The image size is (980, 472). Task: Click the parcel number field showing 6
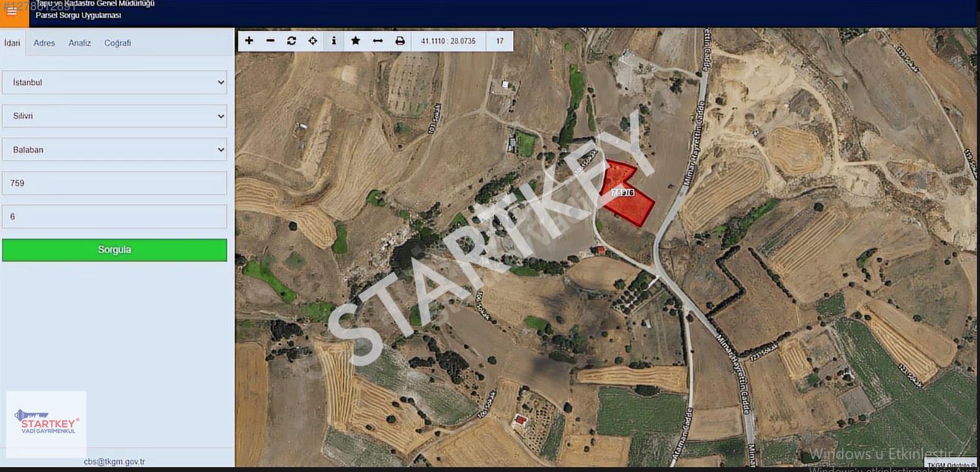(115, 217)
